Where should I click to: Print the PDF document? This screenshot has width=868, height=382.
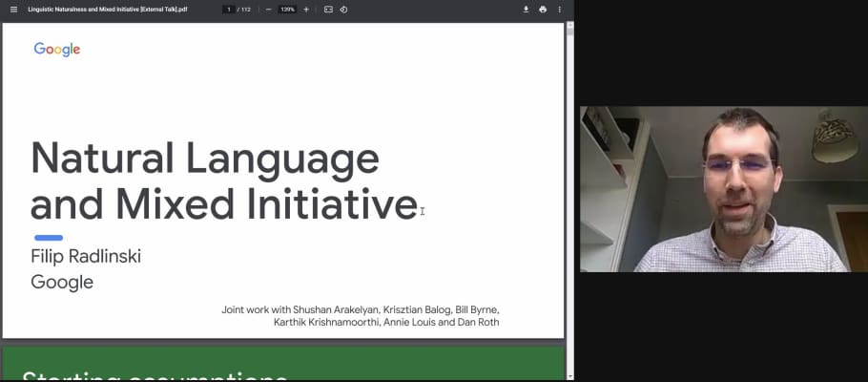tap(543, 10)
